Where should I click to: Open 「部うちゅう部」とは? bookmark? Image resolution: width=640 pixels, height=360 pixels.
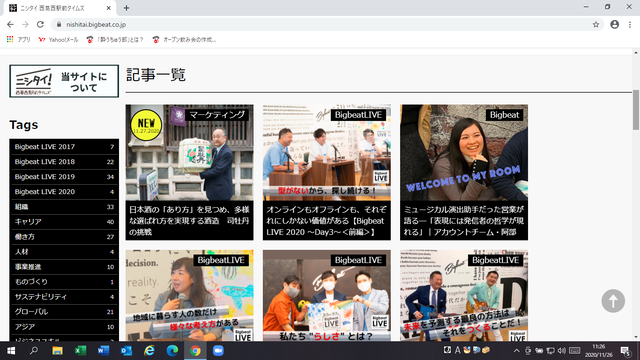[115, 40]
